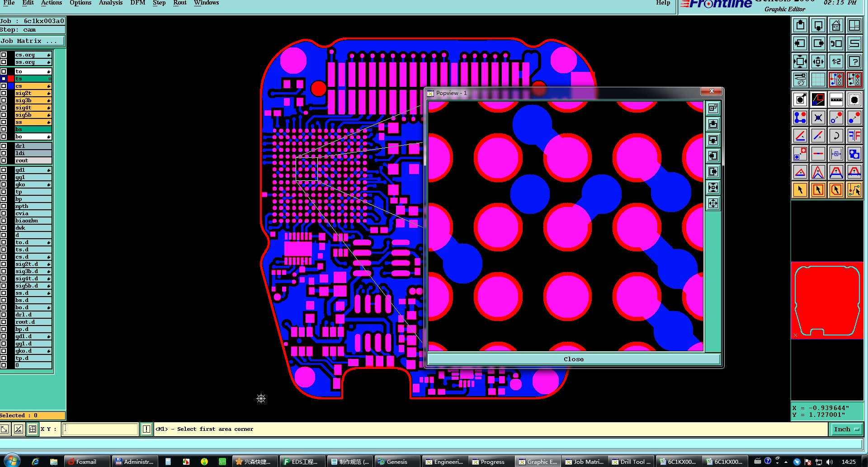Select the polygon area pointer tool
Image resolution: width=868 pixels, height=467 pixels.
[x=836, y=190]
